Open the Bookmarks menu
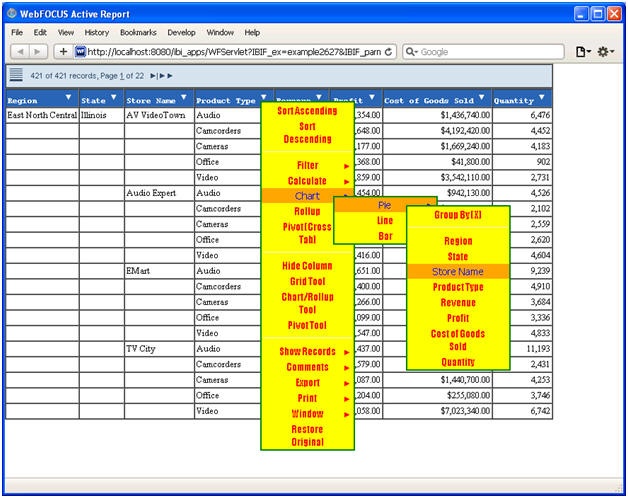 (138, 32)
